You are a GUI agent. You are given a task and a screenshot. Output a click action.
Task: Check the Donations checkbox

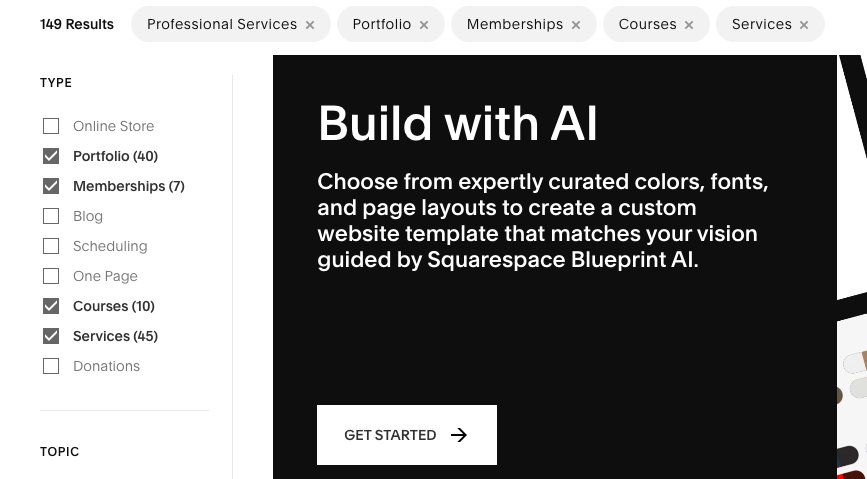tap(51, 366)
